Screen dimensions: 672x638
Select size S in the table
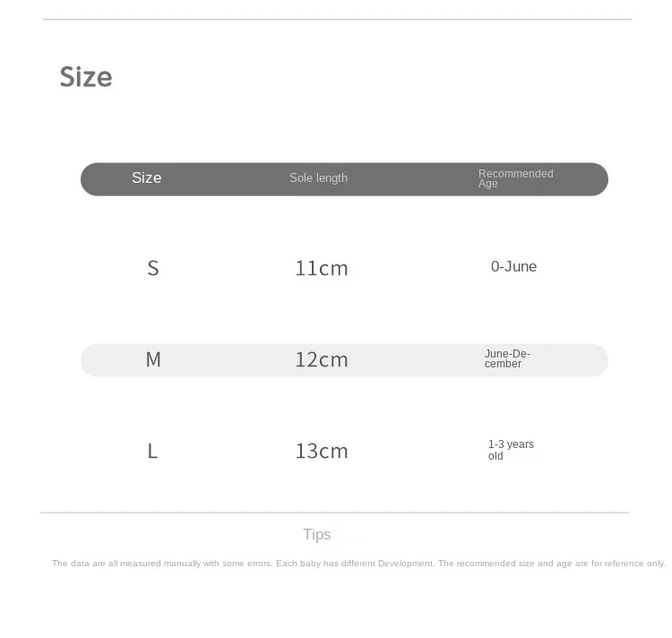click(x=153, y=268)
